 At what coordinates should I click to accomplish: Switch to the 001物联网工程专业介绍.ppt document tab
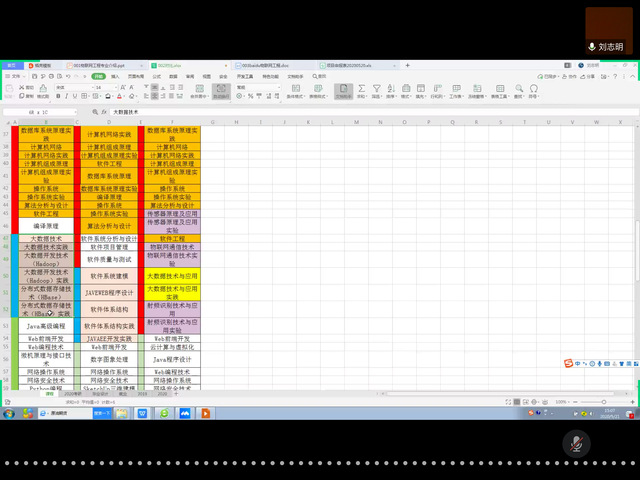pyautogui.click(x=100, y=64)
